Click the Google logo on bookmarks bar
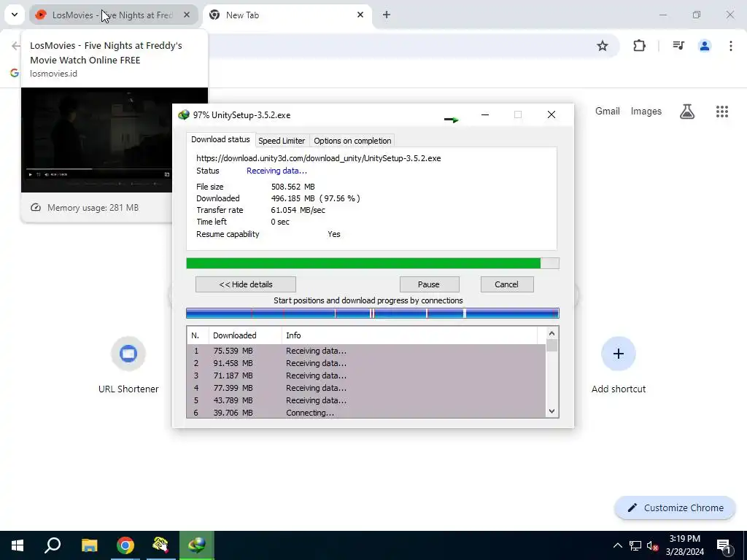Screen dimensions: 747x560 pos(15,73)
